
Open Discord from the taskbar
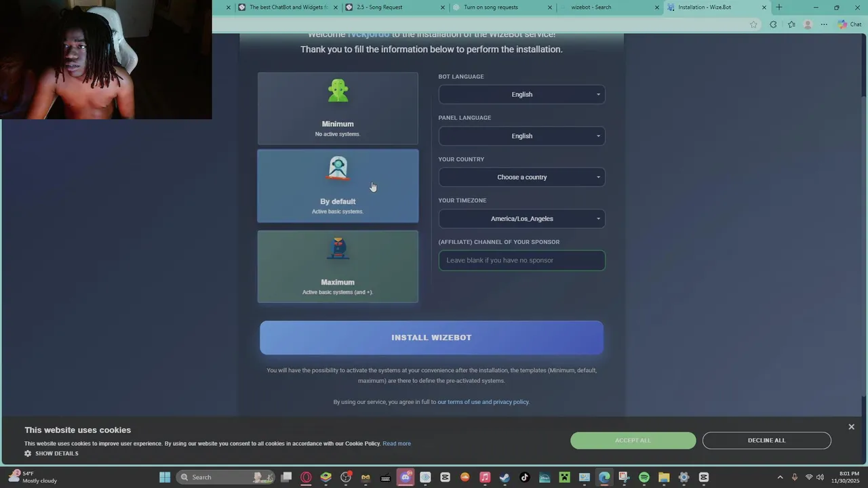(406, 477)
